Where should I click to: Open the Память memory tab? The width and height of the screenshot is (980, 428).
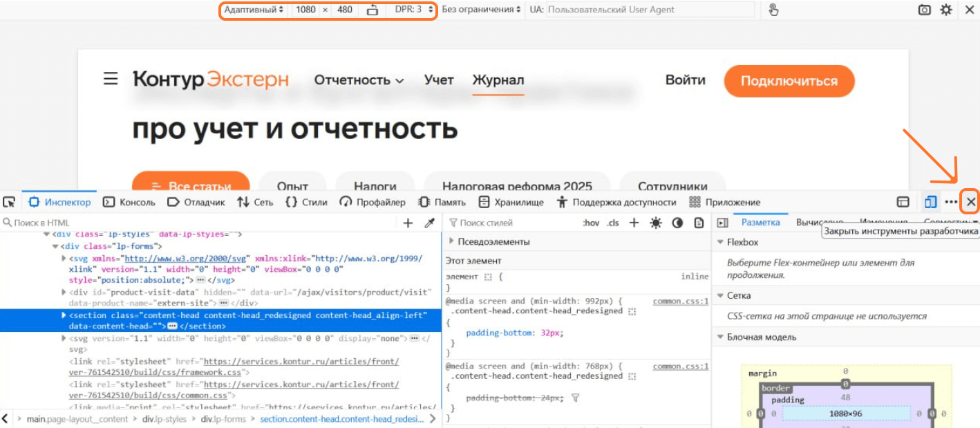[x=442, y=202]
